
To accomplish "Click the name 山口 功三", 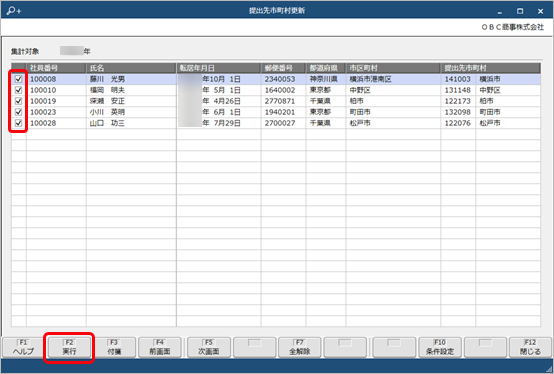I will (x=107, y=123).
